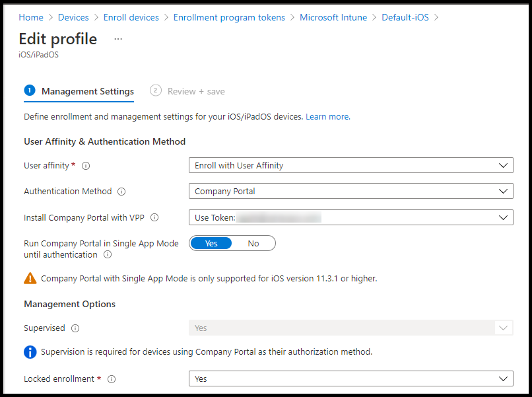Expand the User affinity dropdown

click(350, 165)
